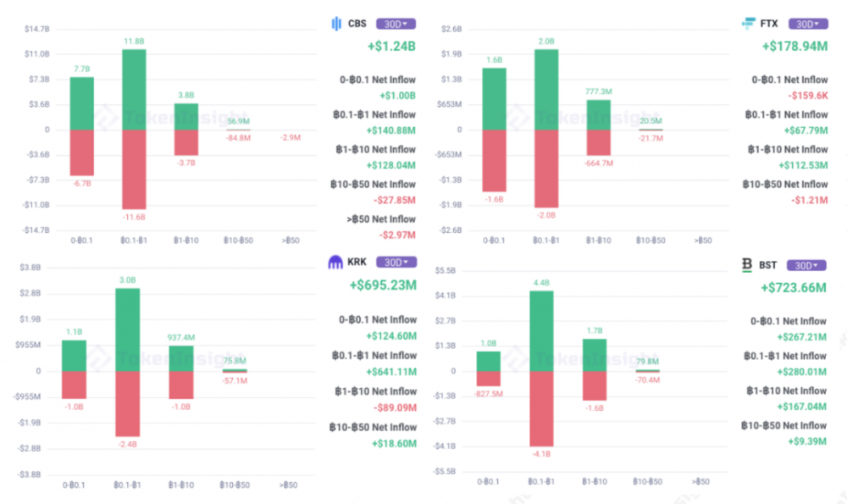Click the FTX exchange logo icon
The width and height of the screenshot is (847, 504).
pos(748,24)
